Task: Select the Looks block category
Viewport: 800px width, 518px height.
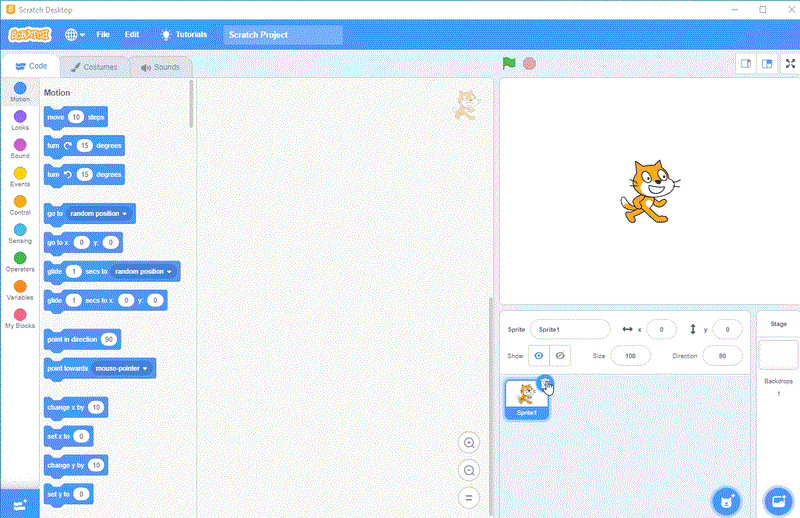Action: tap(20, 121)
